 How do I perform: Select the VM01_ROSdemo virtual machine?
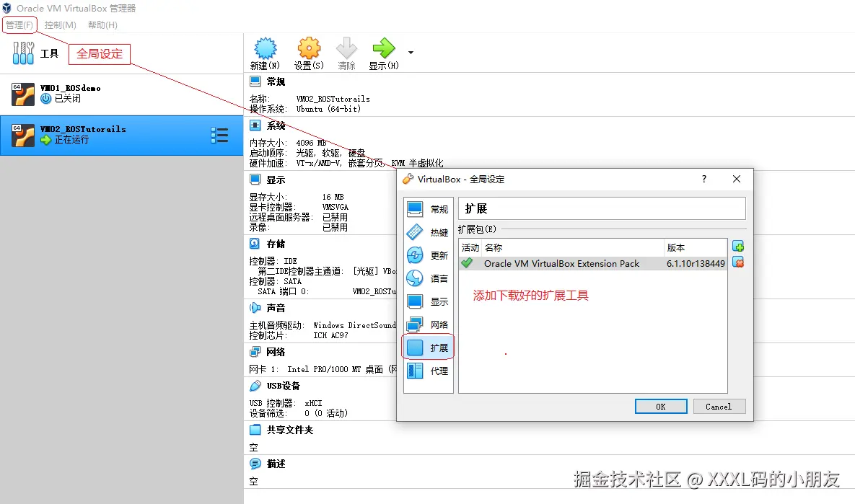click(x=122, y=94)
